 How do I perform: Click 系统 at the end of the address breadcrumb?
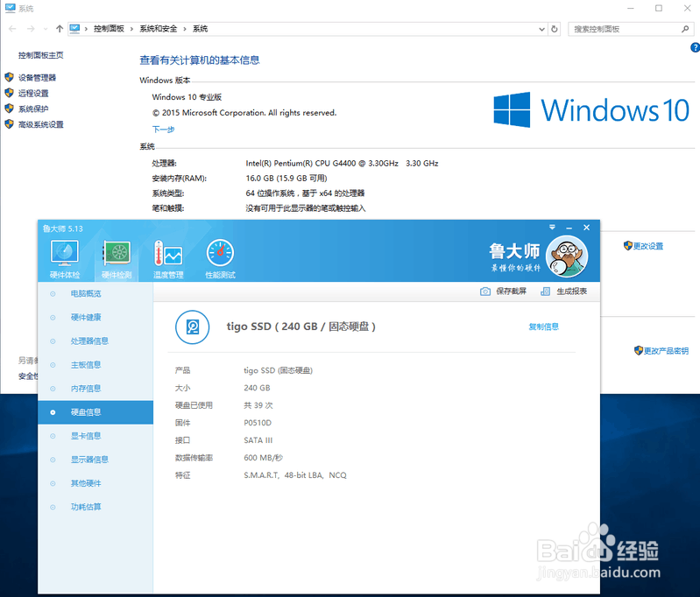tap(200, 29)
